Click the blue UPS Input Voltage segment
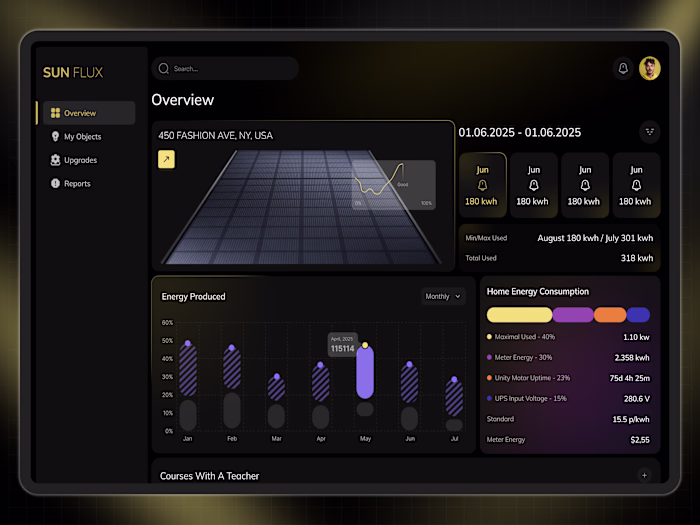This screenshot has height=525, width=700. point(638,315)
